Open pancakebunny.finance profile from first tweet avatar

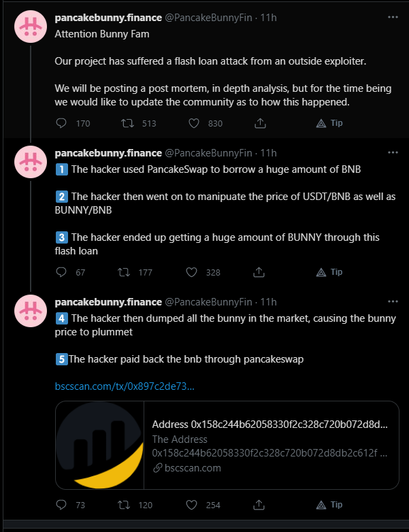click(x=31, y=27)
